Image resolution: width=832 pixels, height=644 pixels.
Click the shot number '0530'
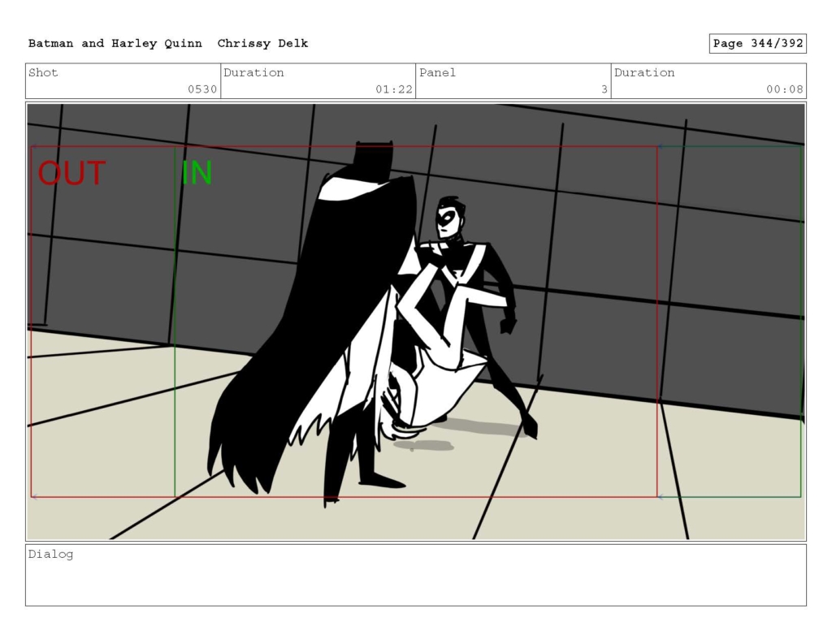[x=202, y=89]
